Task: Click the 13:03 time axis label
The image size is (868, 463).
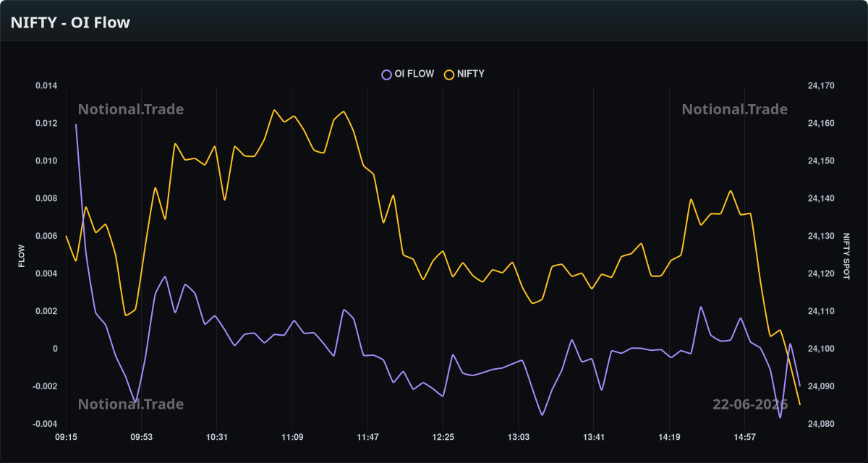Action: [518, 437]
